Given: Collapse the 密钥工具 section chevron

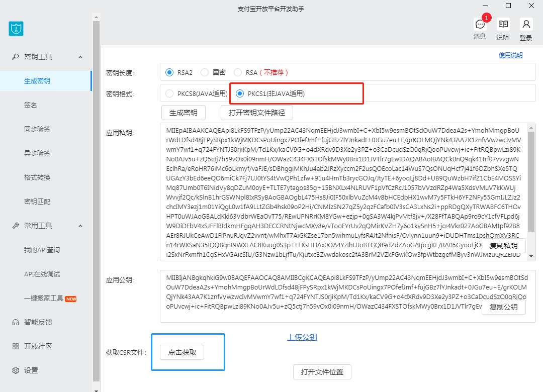Looking at the screenshot, I should point(80,57).
